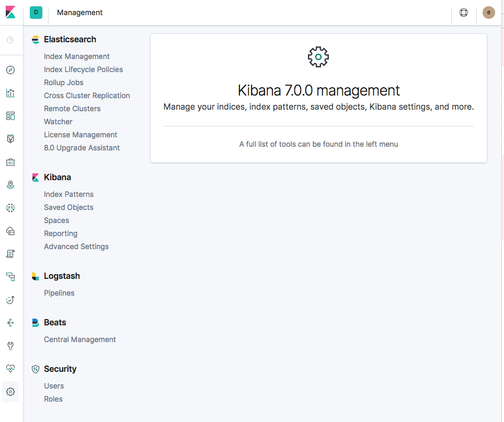504x422 pixels.
Task: Click 'A full list of tools' text
Action: (x=318, y=144)
